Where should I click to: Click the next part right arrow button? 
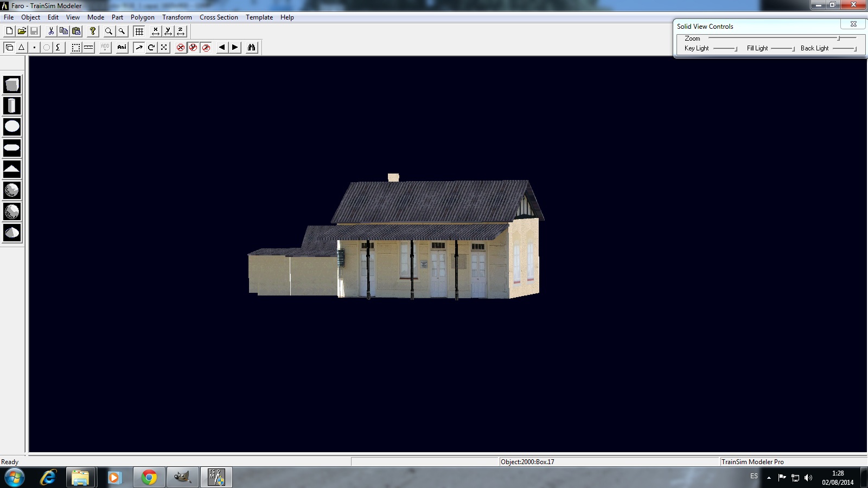[x=235, y=48]
